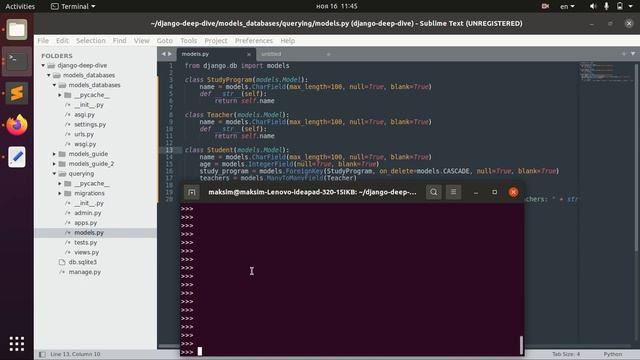Click screen recording indicator in top bar

click(x=545, y=6)
